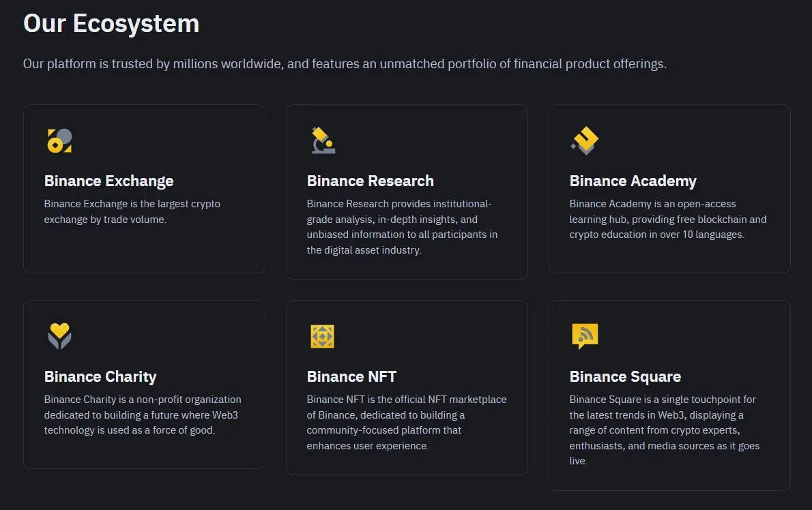Open the Binance NFT marketplace link
Image resolution: width=812 pixels, height=510 pixels.
(352, 376)
